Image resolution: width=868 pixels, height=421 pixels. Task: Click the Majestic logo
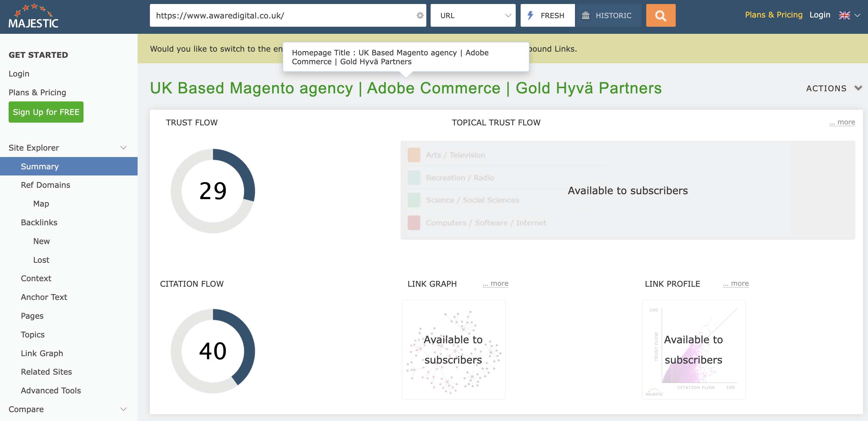pos(33,16)
